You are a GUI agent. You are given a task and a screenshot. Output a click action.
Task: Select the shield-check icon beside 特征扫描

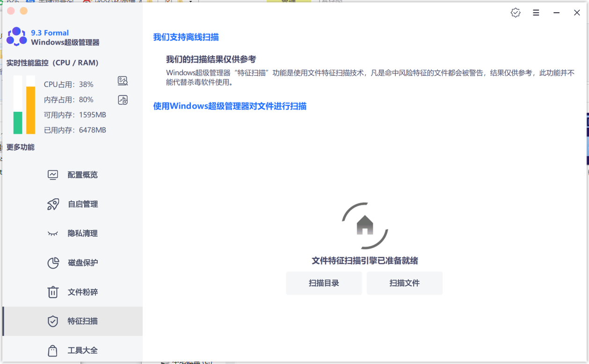tap(53, 321)
